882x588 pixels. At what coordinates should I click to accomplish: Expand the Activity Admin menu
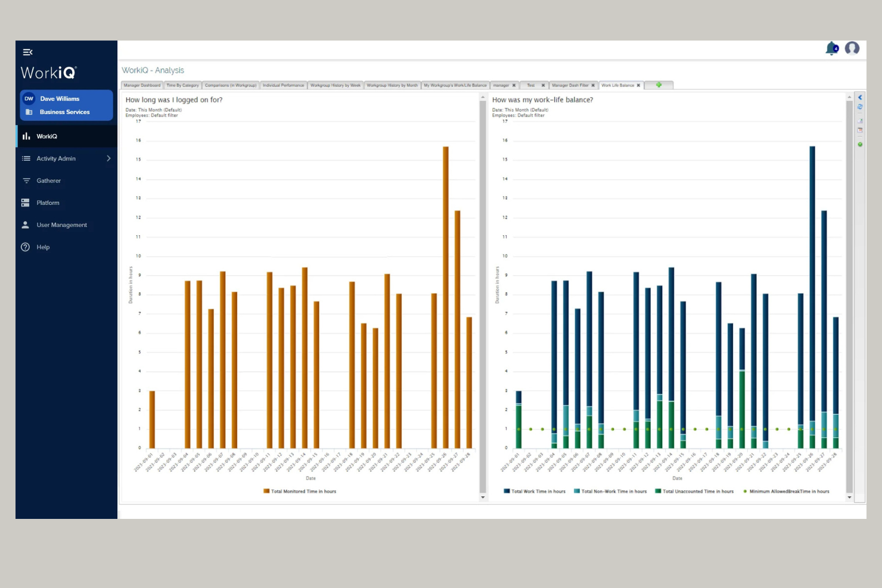[57, 158]
